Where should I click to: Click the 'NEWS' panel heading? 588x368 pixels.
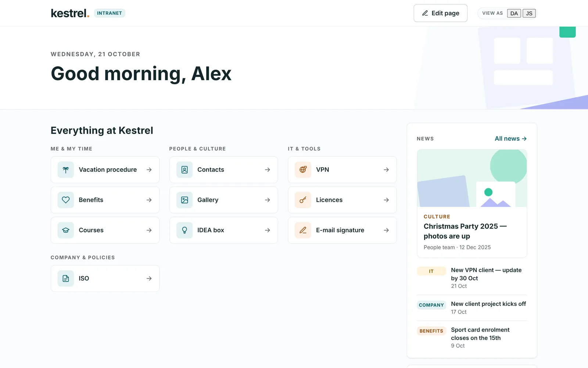point(425,139)
